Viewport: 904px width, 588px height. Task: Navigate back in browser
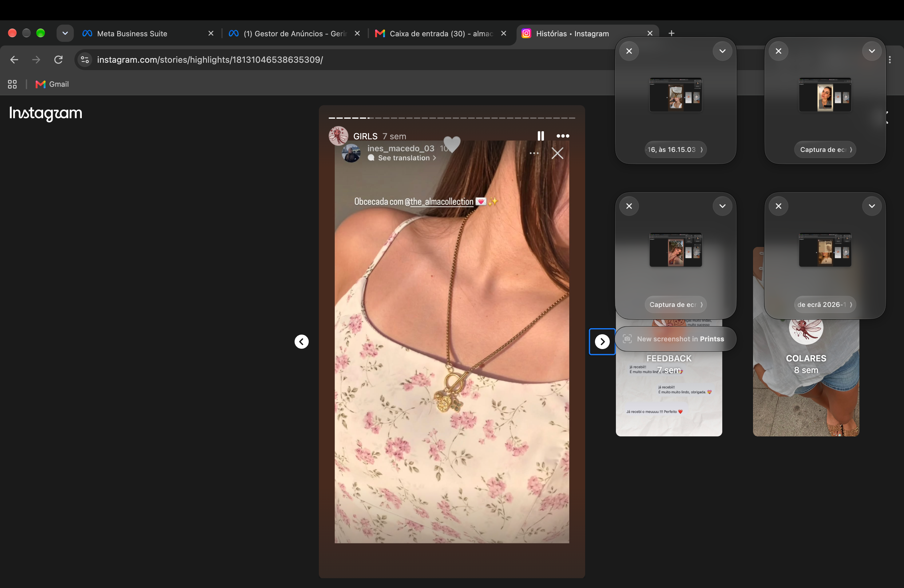14,60
